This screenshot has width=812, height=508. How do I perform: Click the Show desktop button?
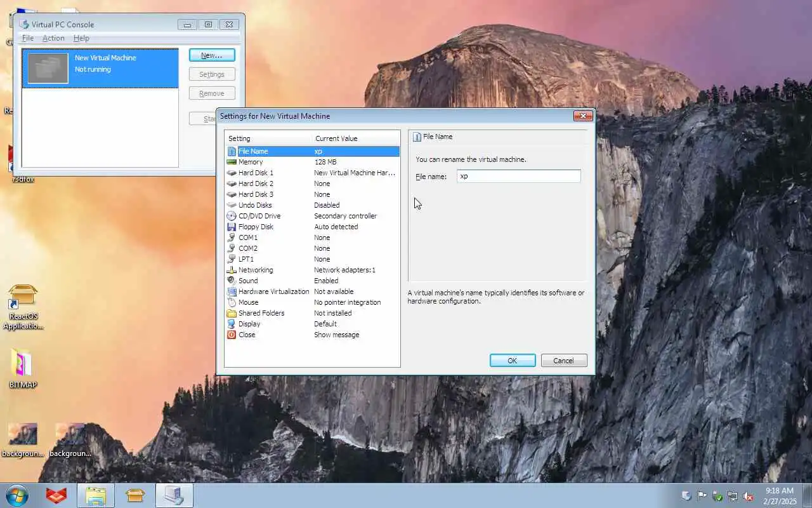pyautogui.click(x=807, y=495)
